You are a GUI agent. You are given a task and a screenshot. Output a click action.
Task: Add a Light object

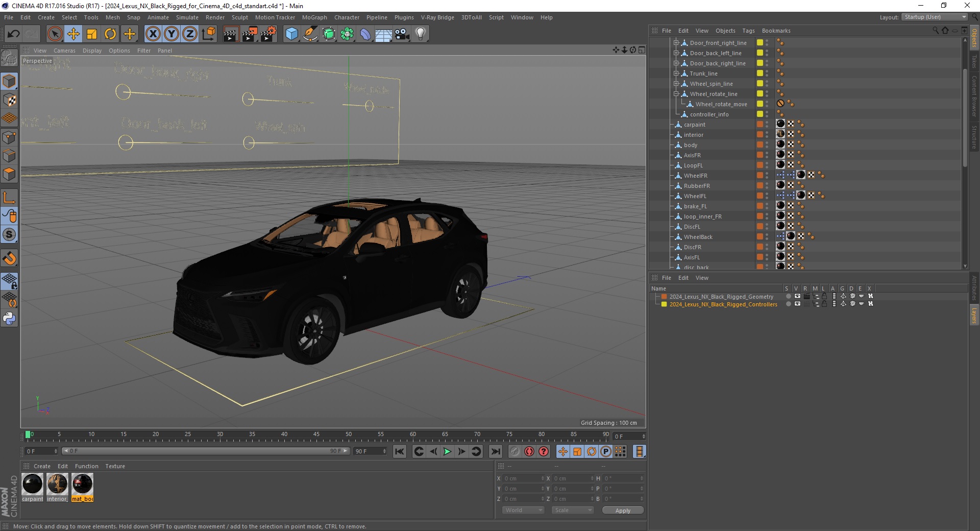pyautogui.click(x=421, y=34)
